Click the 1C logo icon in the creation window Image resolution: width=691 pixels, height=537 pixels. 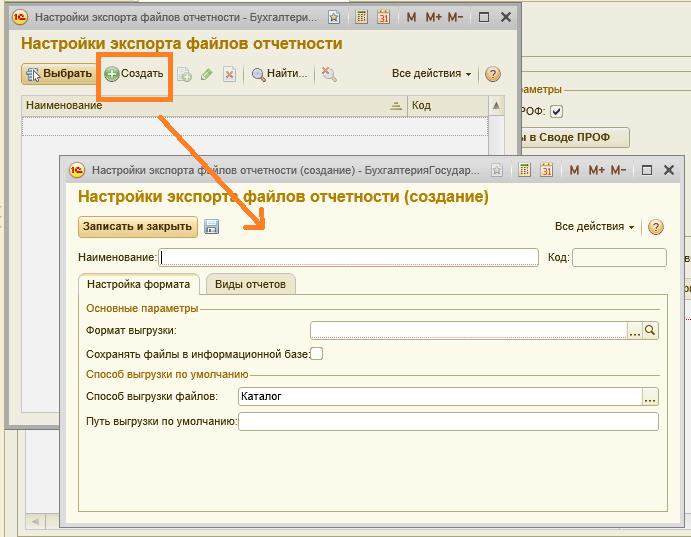pos(77,170)
